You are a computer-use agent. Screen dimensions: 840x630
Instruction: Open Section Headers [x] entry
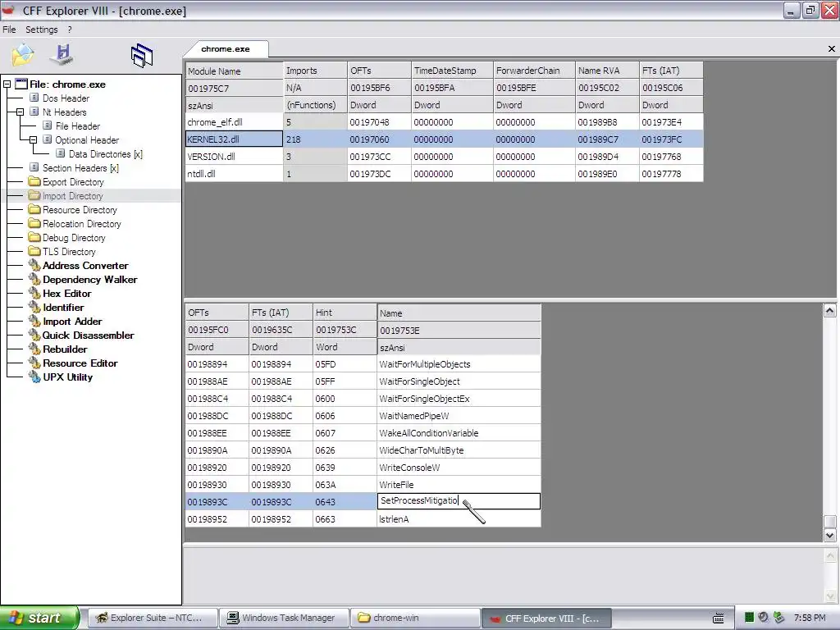pos(80,167)
